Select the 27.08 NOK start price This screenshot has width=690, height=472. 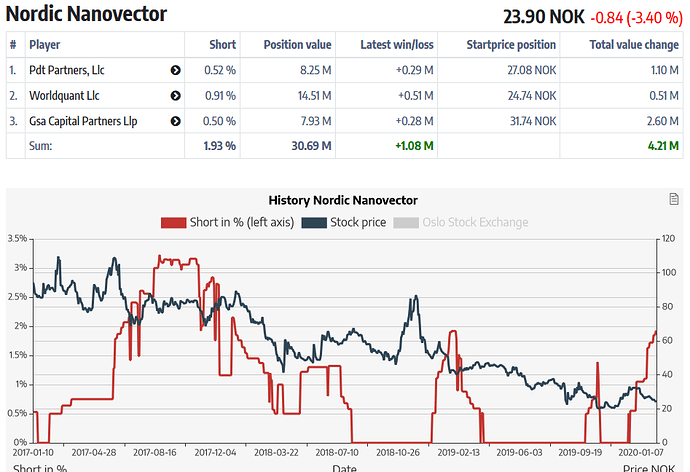[532, 70]
